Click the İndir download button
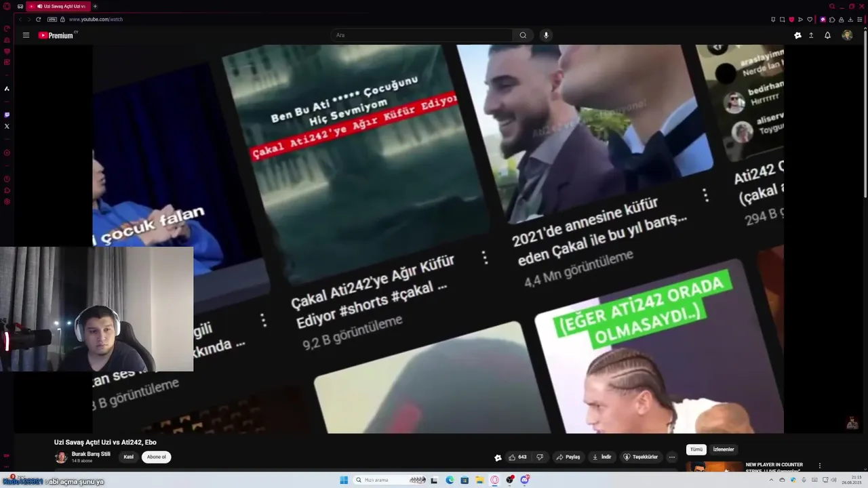This screenshot has width=868, height=488. (602, 457)
